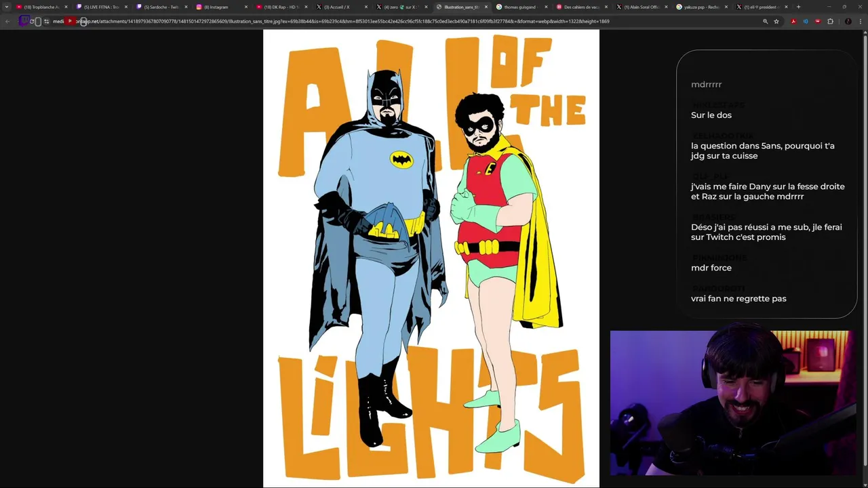Open the Chrome three-dot menu
The height and width of the screenshot is (488, 868).
point(861,21)
